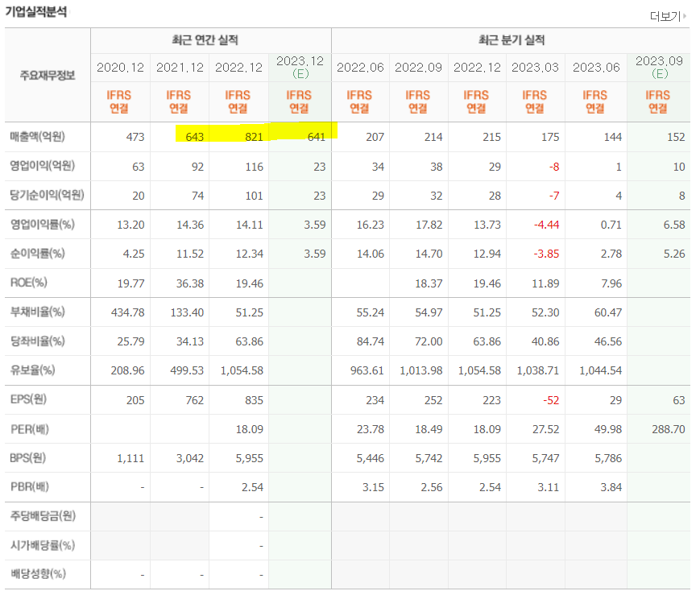700x591 pixels.
Task: Click the EPS estimate value 63
Action: (x=679, y=400)
